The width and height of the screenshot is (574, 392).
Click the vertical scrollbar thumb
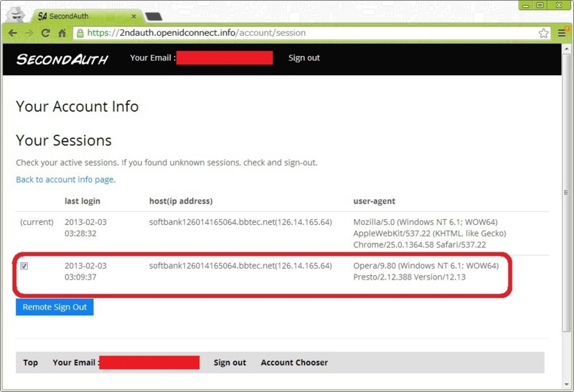click(567, 193)
